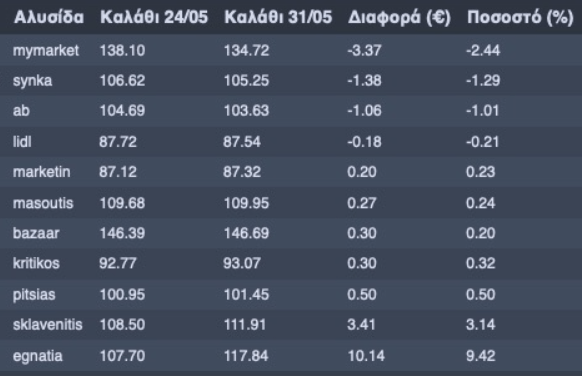The image size is (584, 378).
Task: Select the 10.14 difference cell
Action: click(x=366, y=356)
